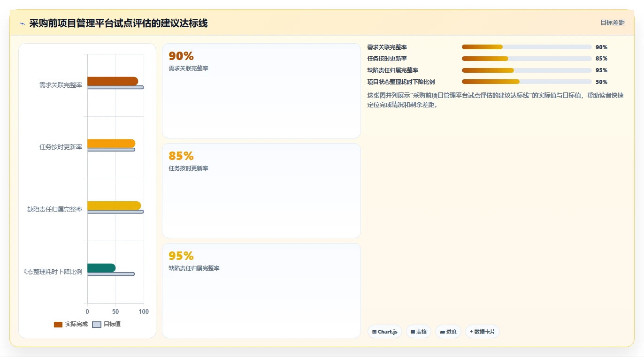The height and width of the screenshot is (357, 644).
Task: Click the grey target bar for 需求关联完整率
Action: click(115, 87)
